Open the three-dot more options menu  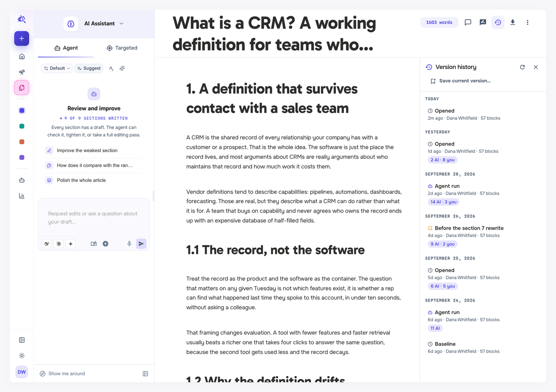pyautogui.click(x=528, y=22)
